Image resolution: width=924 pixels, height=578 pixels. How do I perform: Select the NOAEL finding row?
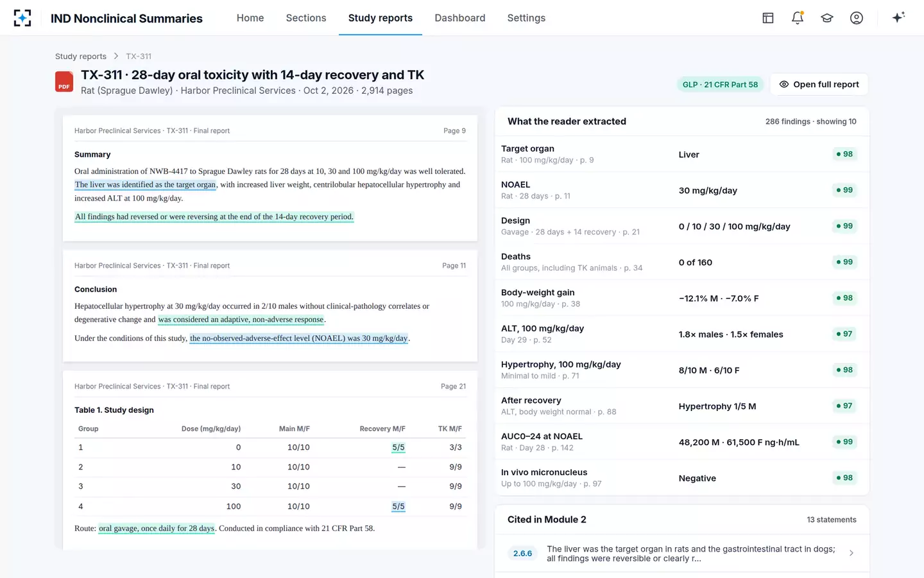click(x=682, y=190)
